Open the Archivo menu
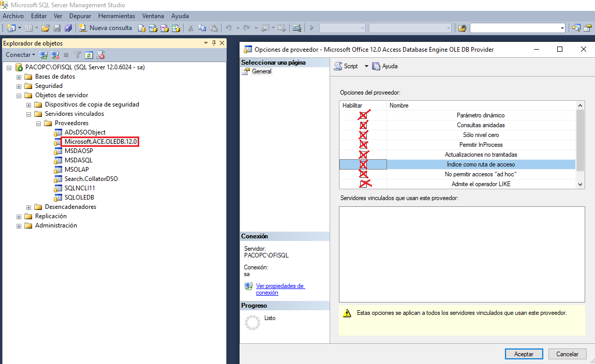This screenshot has width=595, height=364. click(x=13, y=16)
